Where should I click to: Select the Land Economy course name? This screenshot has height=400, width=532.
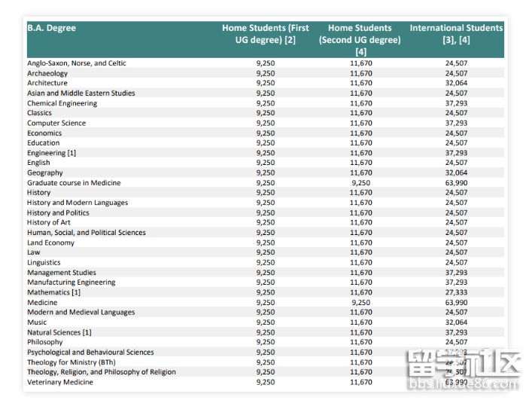(x=51, y=243)
